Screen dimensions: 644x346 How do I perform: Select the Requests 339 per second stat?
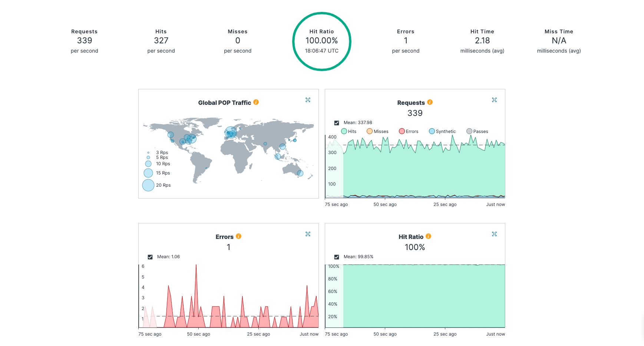(x=84, y=40)
